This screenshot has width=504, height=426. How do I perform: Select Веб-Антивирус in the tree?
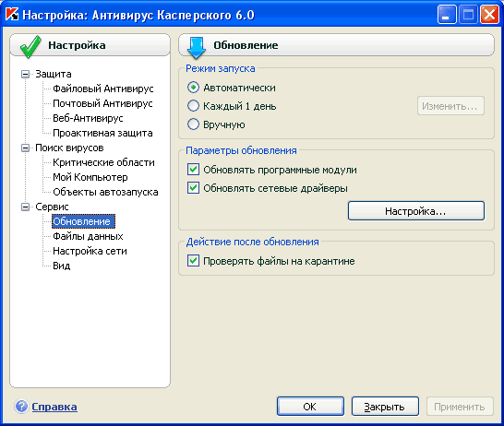[x=88, y=118]
